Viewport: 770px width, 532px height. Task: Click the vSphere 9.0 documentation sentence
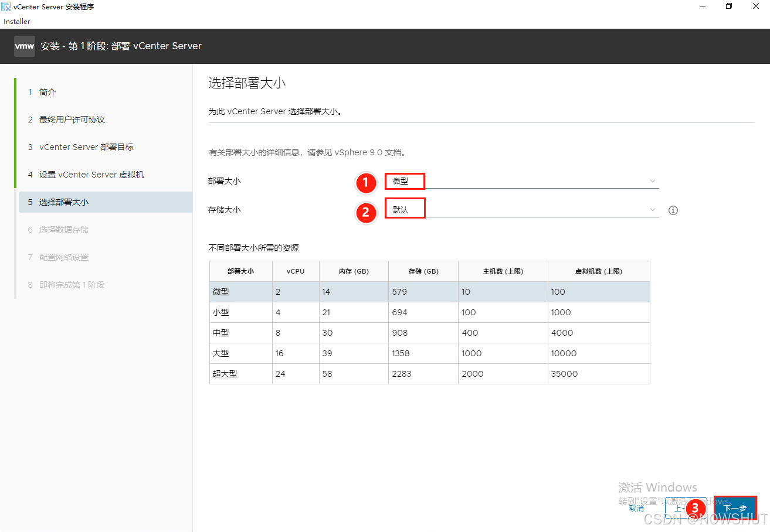pos(308,152)
